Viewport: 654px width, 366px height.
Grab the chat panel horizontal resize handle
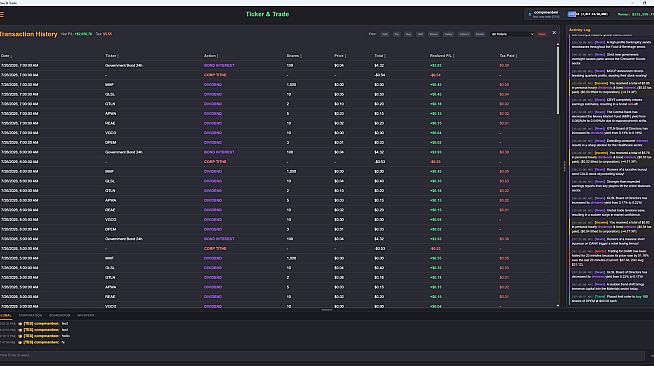327,310
